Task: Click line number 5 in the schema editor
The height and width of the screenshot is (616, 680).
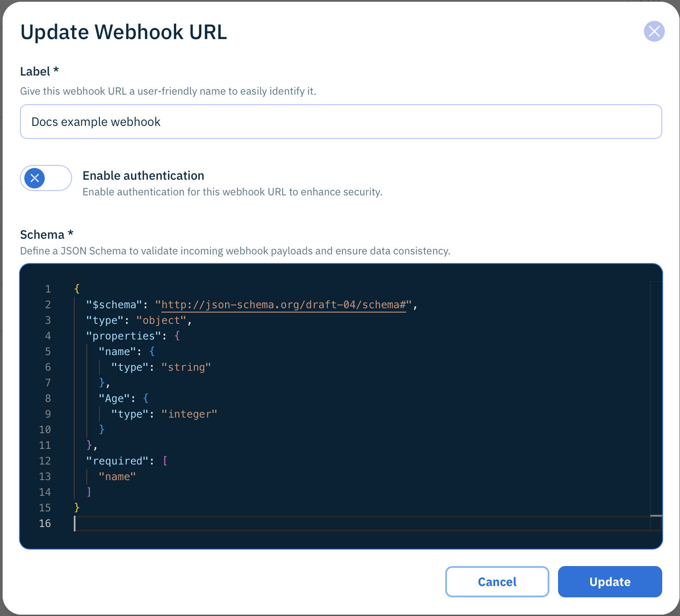Action: [47, 351]
